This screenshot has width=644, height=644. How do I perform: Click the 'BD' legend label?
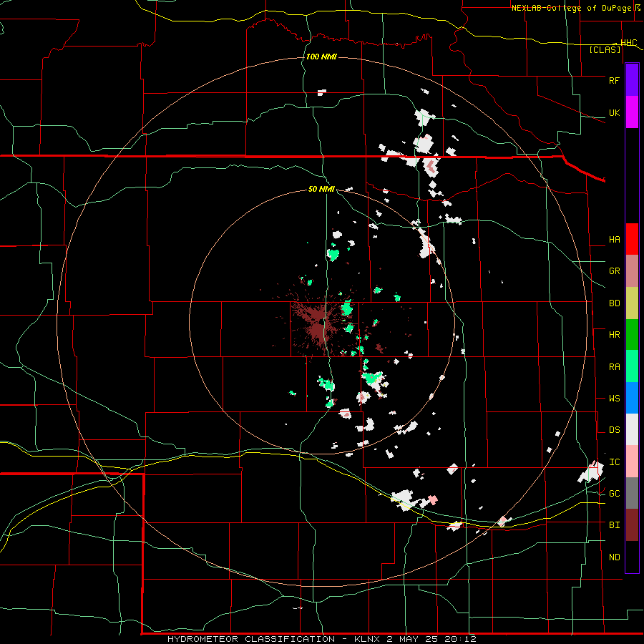614,303
